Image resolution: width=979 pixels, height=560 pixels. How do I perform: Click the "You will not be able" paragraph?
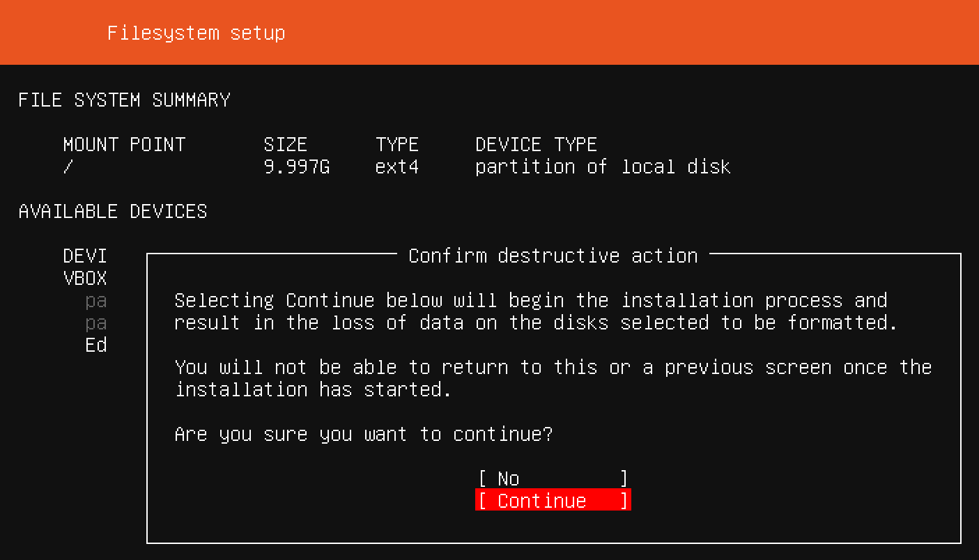pos(553,378)
